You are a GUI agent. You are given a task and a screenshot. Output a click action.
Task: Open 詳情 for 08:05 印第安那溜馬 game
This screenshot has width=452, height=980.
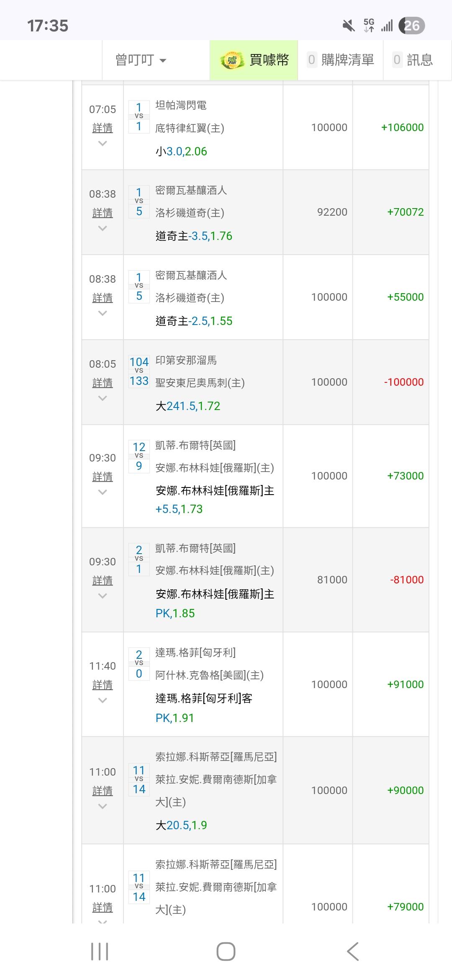(x=103, y=382)
